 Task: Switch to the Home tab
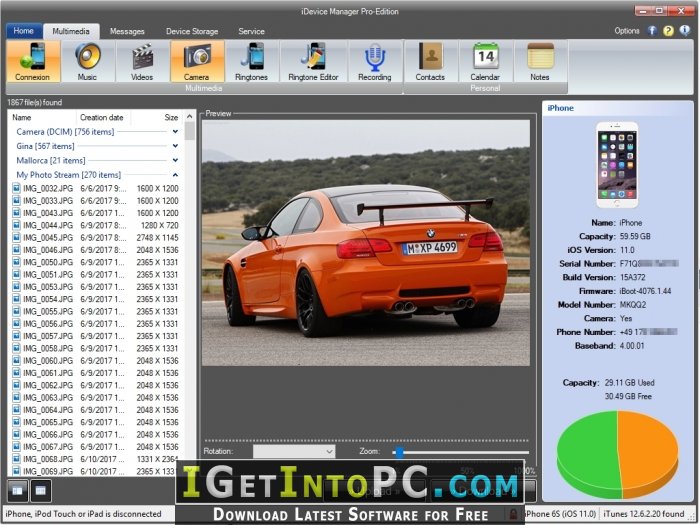pos(24,31)
